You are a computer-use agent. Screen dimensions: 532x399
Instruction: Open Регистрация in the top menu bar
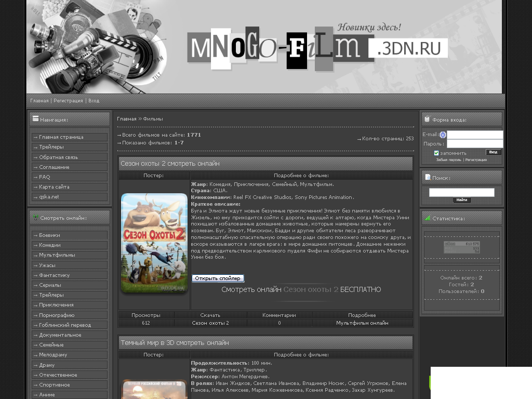(x=68, y=101)
